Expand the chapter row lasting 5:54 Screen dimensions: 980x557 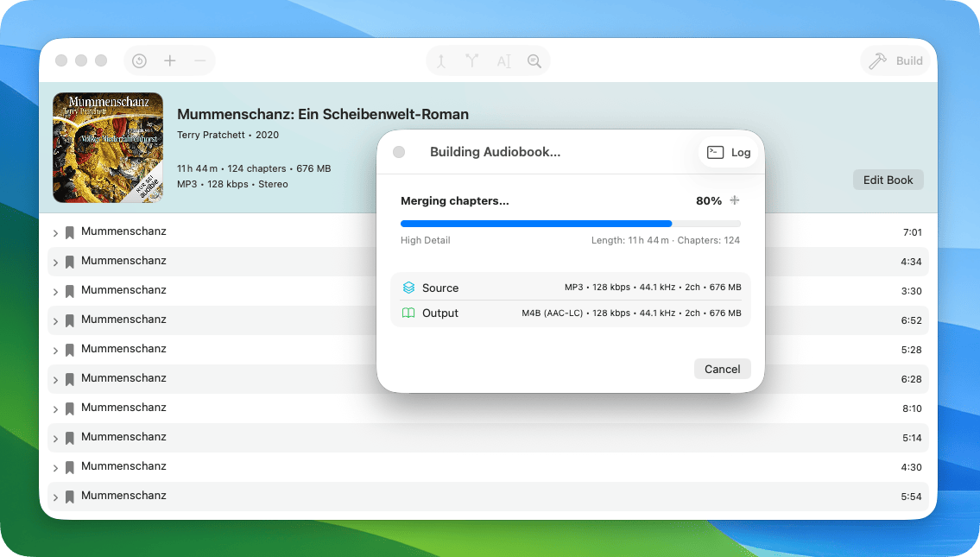pyautogui.click(x=55, y=497)
